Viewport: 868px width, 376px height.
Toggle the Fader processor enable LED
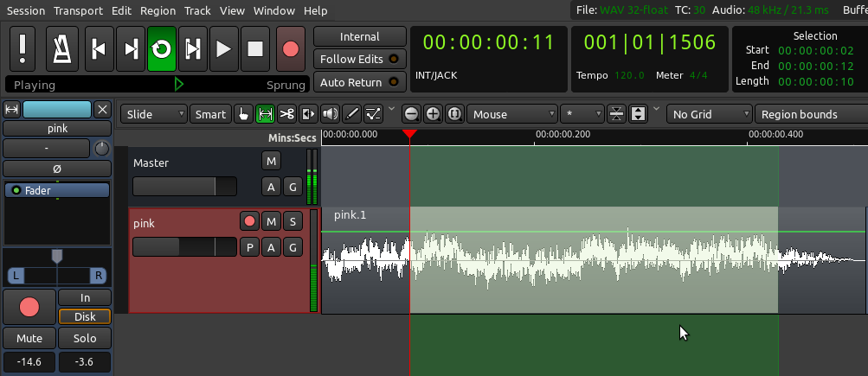pos(16,190)
